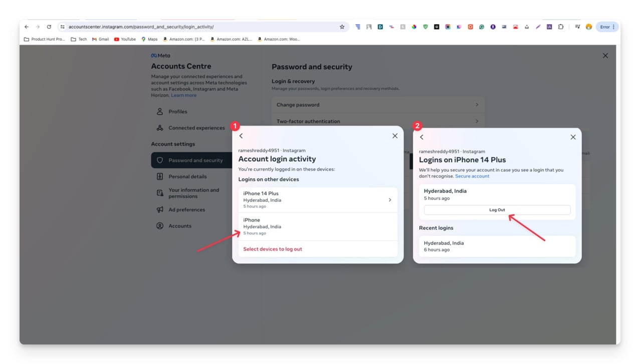Open Ad preferences in the sidebar
The image size is (640, 364).
(x=186, y=210)
